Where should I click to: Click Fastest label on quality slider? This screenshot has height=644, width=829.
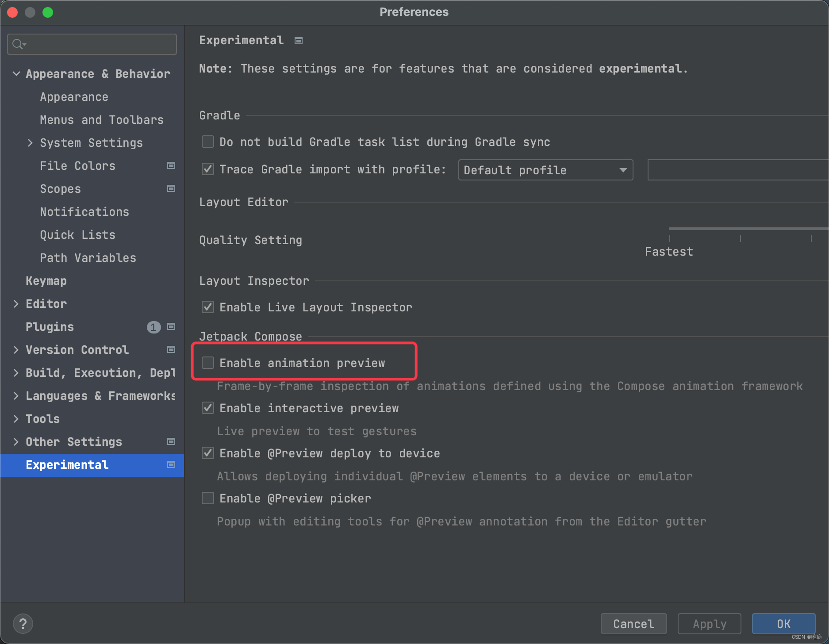click(x=669, y=252)
